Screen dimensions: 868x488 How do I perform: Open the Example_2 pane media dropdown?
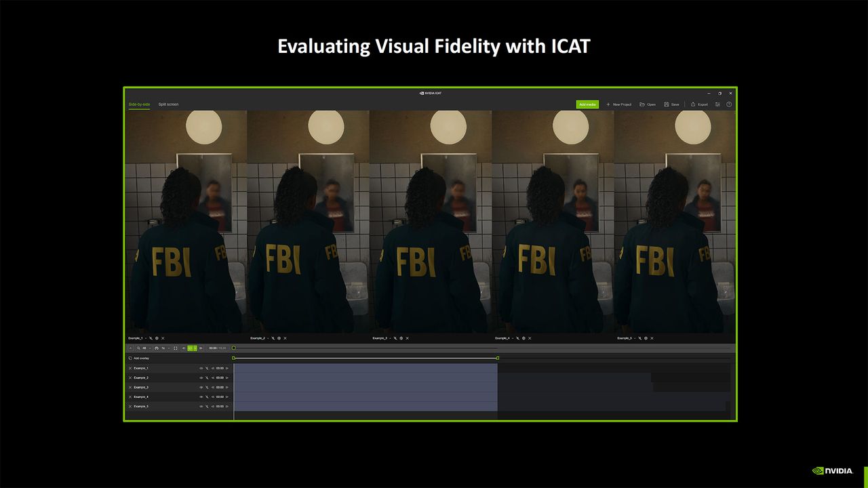click(x=267, y=338)
